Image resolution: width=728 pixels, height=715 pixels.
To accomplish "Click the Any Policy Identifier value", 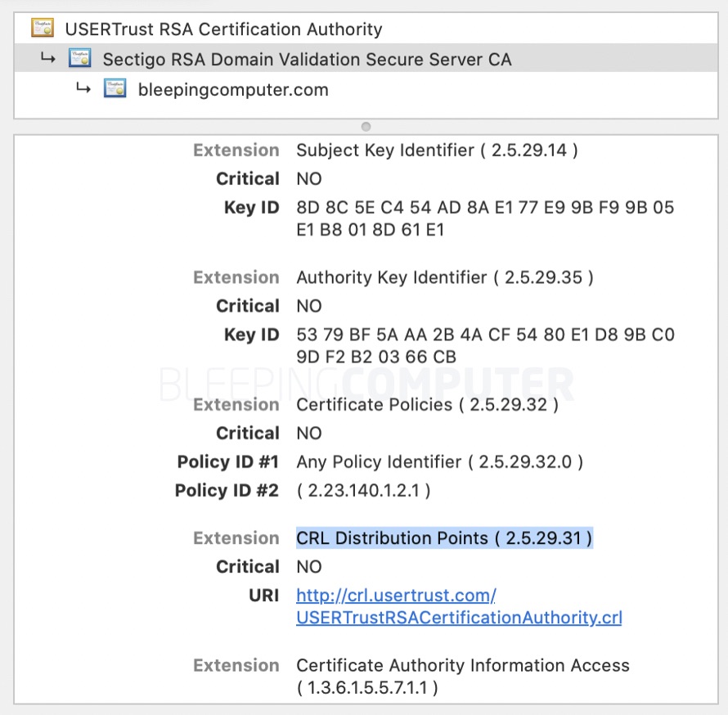I will pyautogui.click(x=439, y=461).
